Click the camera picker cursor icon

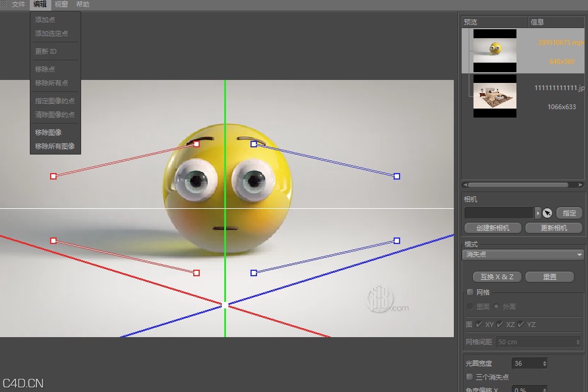point(547,212)
